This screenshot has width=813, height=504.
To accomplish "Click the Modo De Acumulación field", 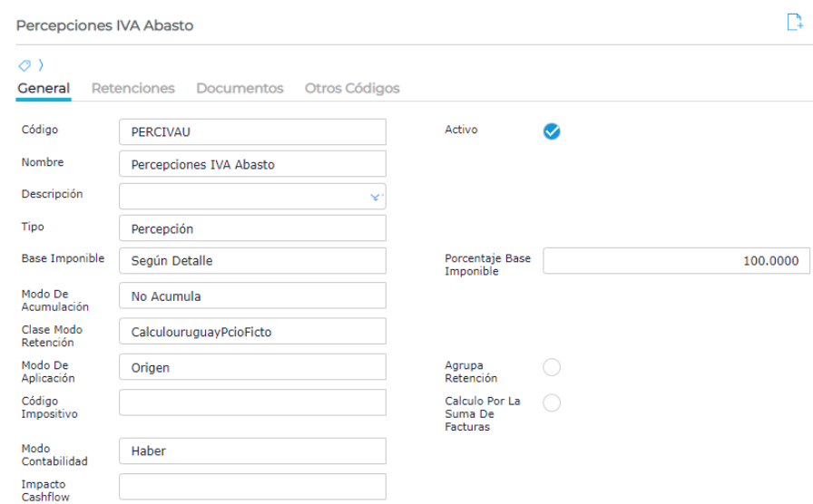I will click(x=252, y=296).
